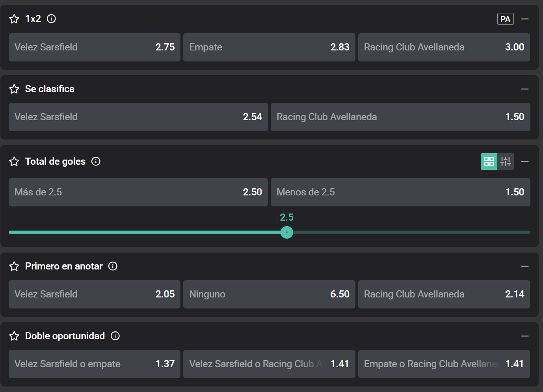Open info icon next to 1x2
The image size is (543, 392).
51,19
